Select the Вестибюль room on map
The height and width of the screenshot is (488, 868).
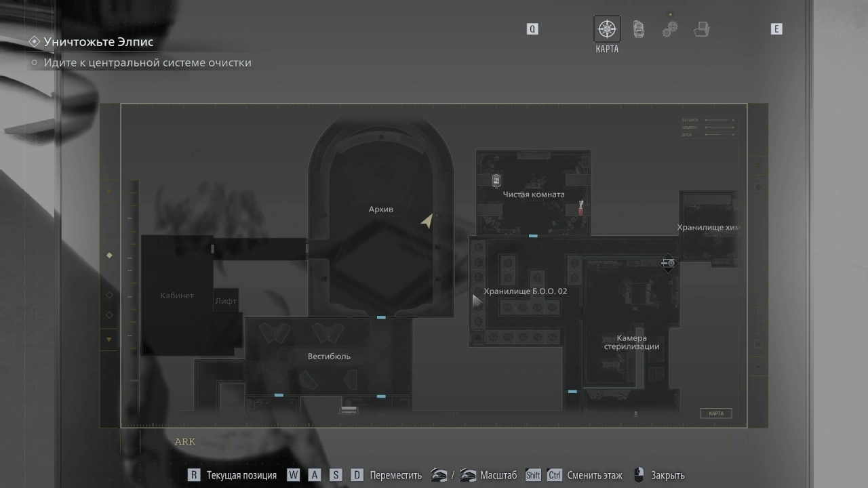point(329,356)
